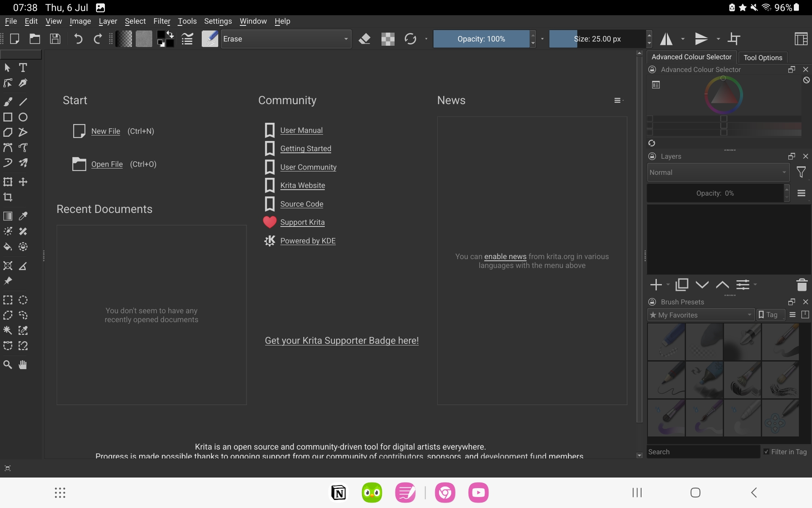Screen dimensions: 812x508
Task: Open the Getting Started link
Action: tap(306, 149)
